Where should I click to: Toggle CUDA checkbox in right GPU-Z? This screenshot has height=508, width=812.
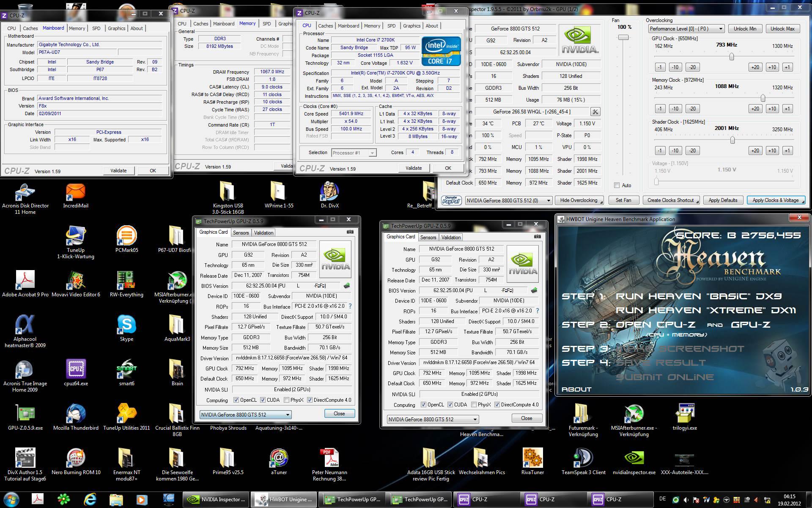[450, 405]
